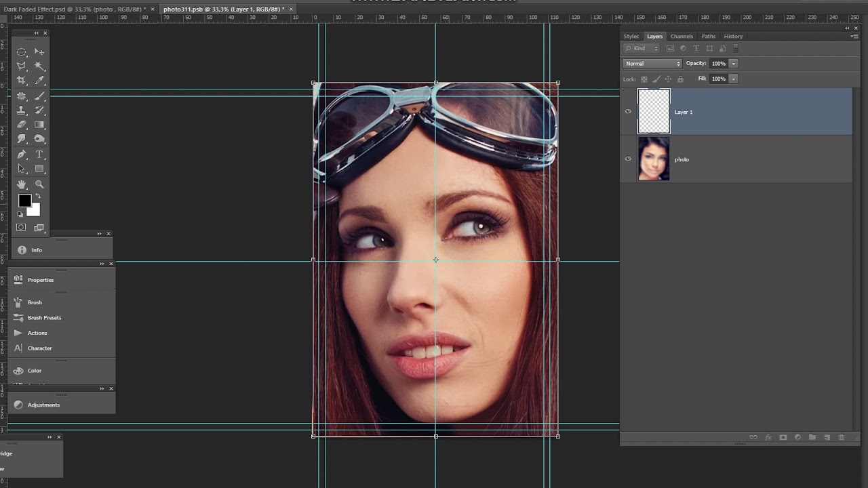Select the Crop tool
This screenshot has height=488, width=868.
[22, 81]
